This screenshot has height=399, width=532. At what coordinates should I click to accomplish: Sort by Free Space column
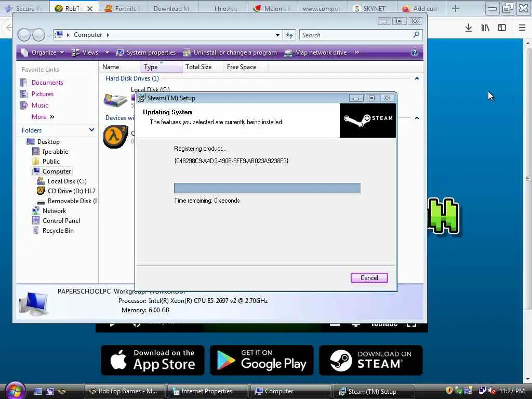click(x=246, y=67)
